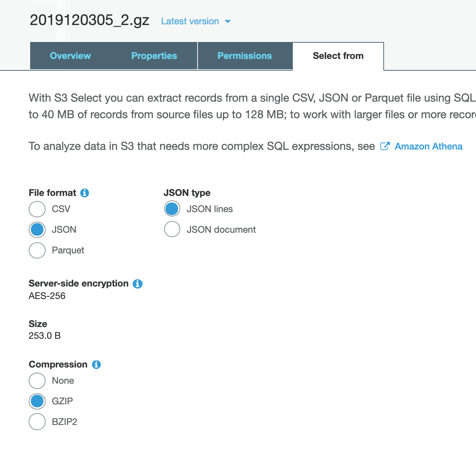Viewport: 476px width, 450px height.
Task: Choose Parquet as the file format
Action: click(37, 250)
